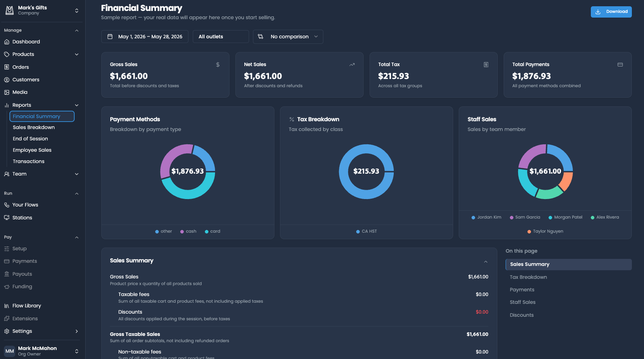Open Sales Breakdown report
The height and width of the screenshot is (359, 644).
[34, 127]
